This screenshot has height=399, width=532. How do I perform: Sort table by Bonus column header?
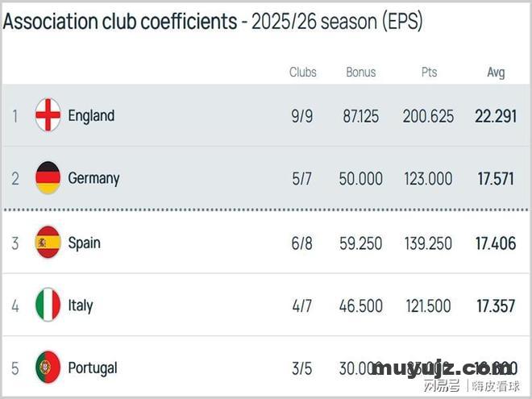click(x=361, y=72)
